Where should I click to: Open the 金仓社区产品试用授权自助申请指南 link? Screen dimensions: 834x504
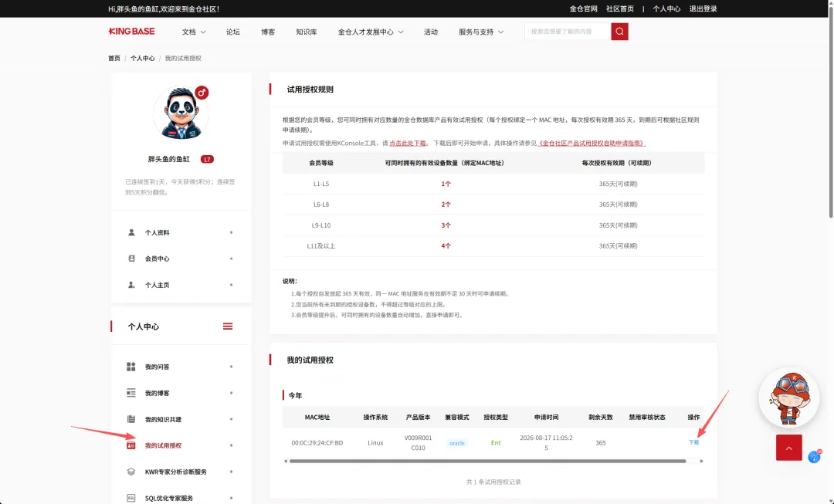591,143
